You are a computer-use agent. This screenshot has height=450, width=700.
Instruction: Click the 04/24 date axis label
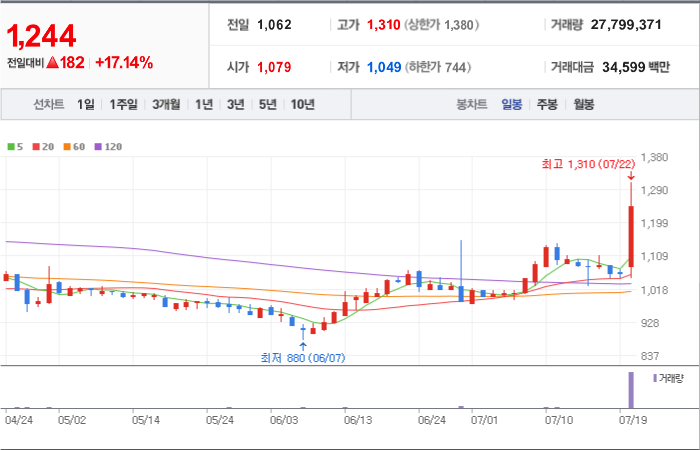18,421
